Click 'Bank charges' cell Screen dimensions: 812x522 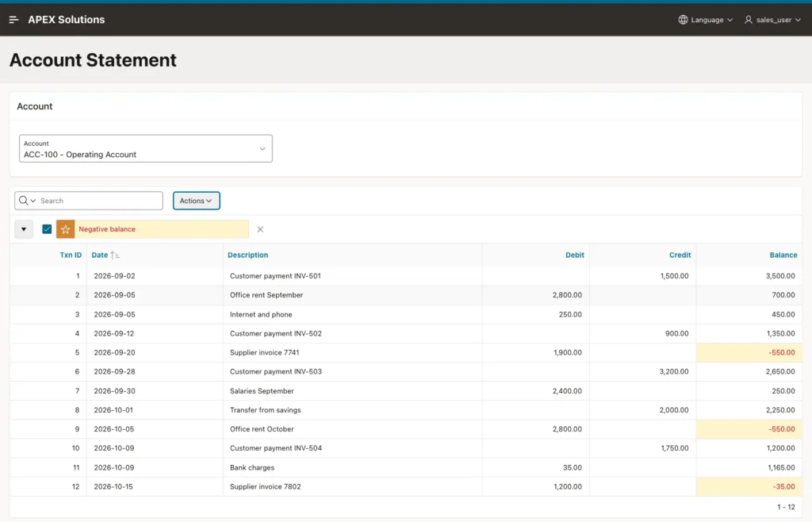coord(252,467)
